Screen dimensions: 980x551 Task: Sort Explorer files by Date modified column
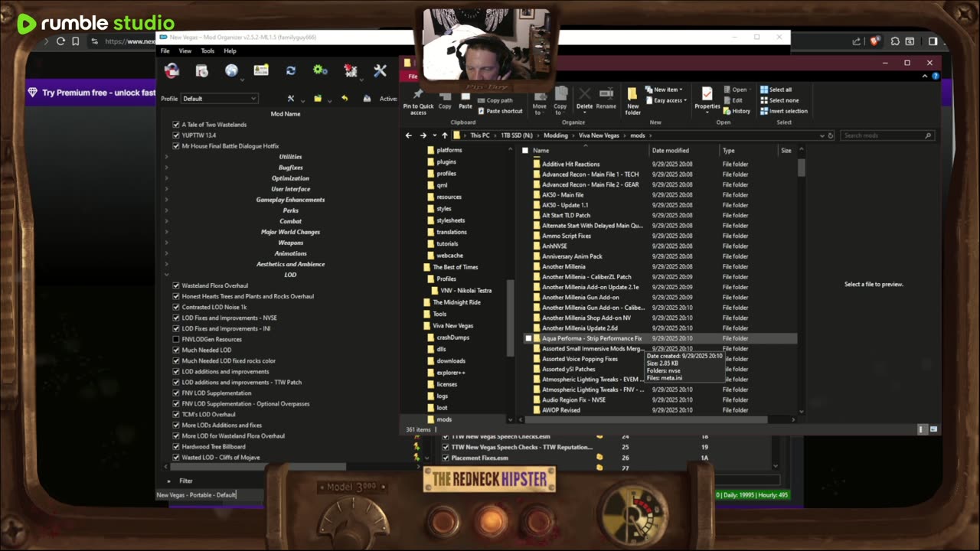tap(671, 151)
